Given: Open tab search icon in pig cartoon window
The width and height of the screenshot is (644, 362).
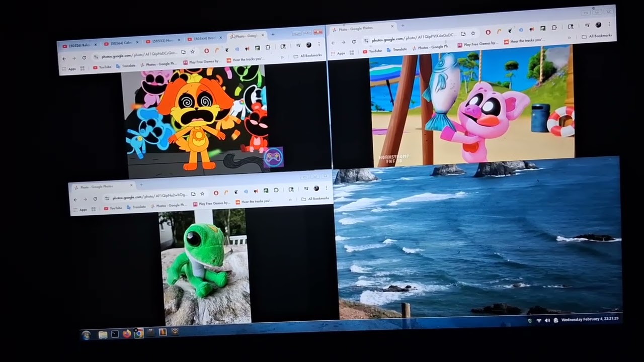Looking at the screenshot, I should (571, 27).
